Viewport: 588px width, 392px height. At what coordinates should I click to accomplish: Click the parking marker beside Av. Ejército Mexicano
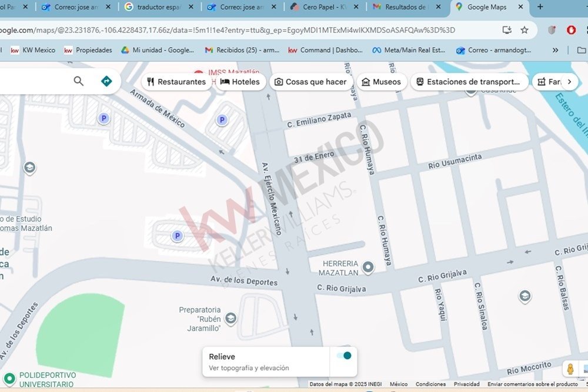click(x=222, y=120)
